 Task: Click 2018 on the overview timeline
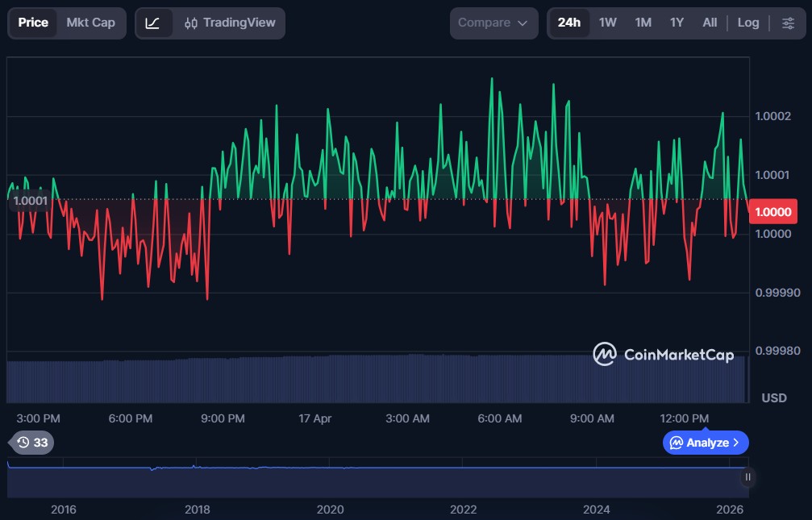[197, 510]
